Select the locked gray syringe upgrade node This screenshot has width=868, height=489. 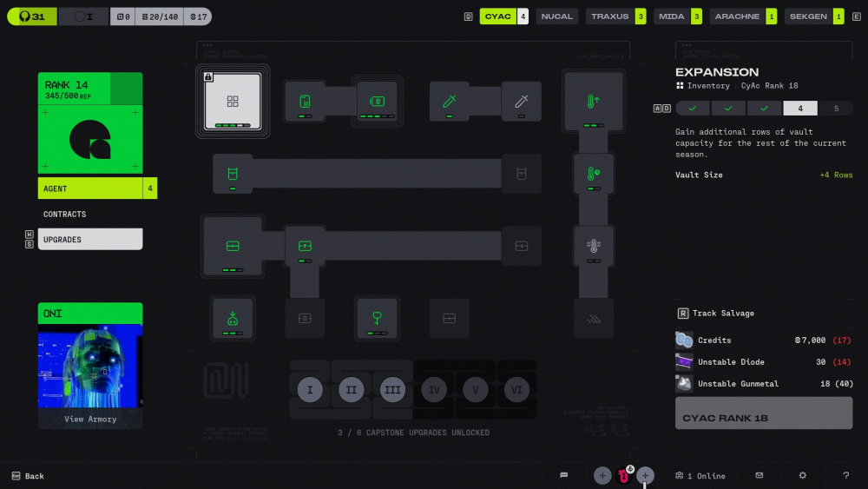(x=522, y=102)
